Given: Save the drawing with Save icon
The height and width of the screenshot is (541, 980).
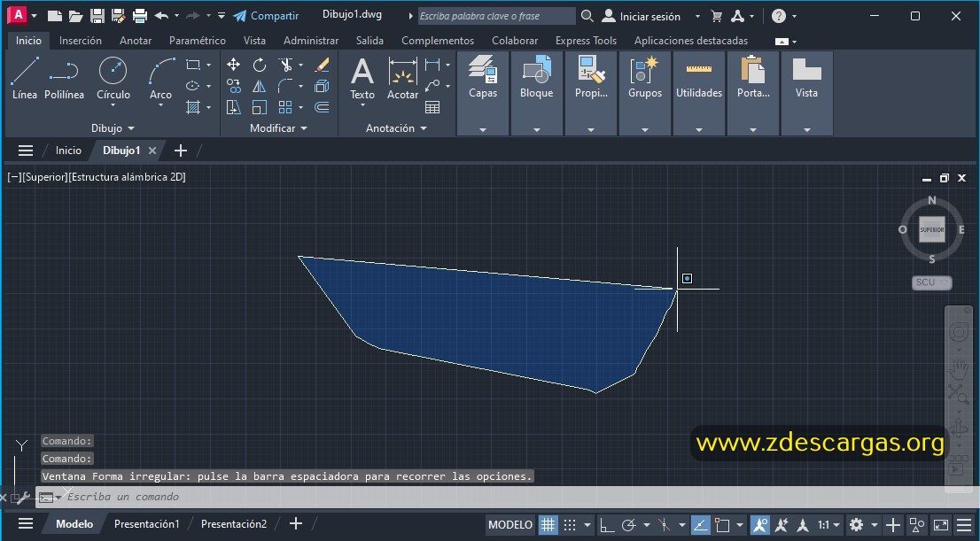Looking at the screenshot, I should (x=97, y=16).
